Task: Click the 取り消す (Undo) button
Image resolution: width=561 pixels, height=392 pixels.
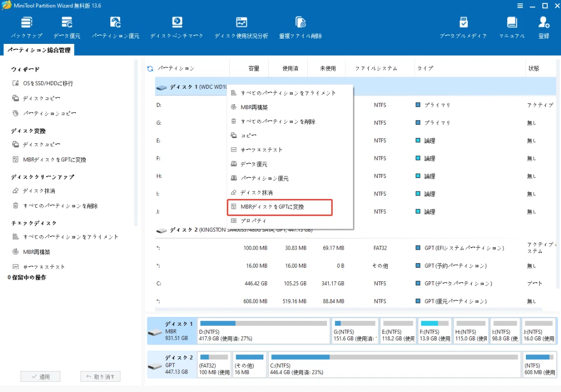Action: click(x=100, y=376)
